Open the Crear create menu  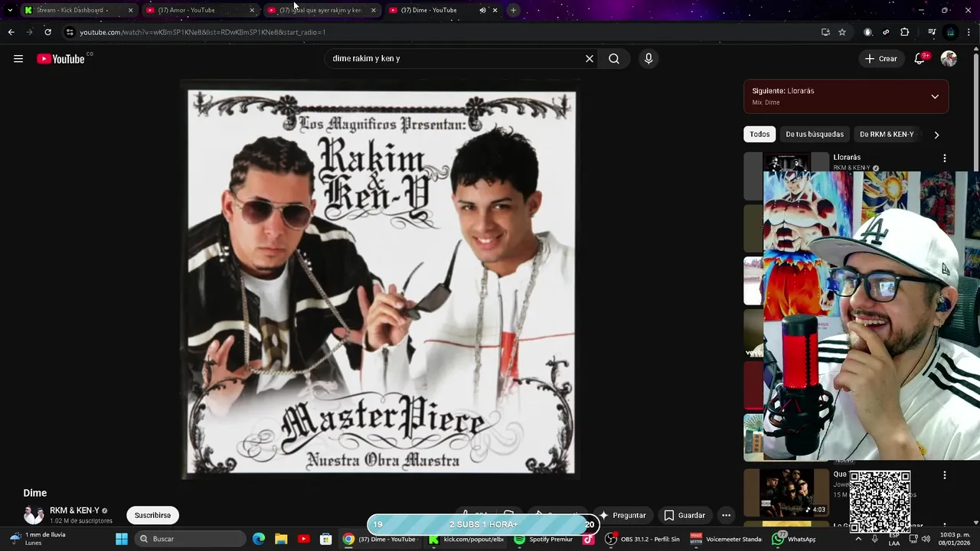880,59
